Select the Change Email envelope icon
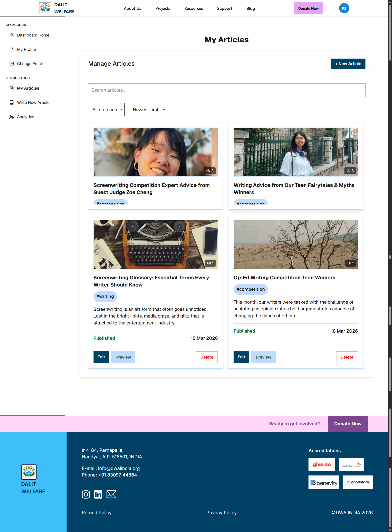392x532 pixels. [11, 63]
